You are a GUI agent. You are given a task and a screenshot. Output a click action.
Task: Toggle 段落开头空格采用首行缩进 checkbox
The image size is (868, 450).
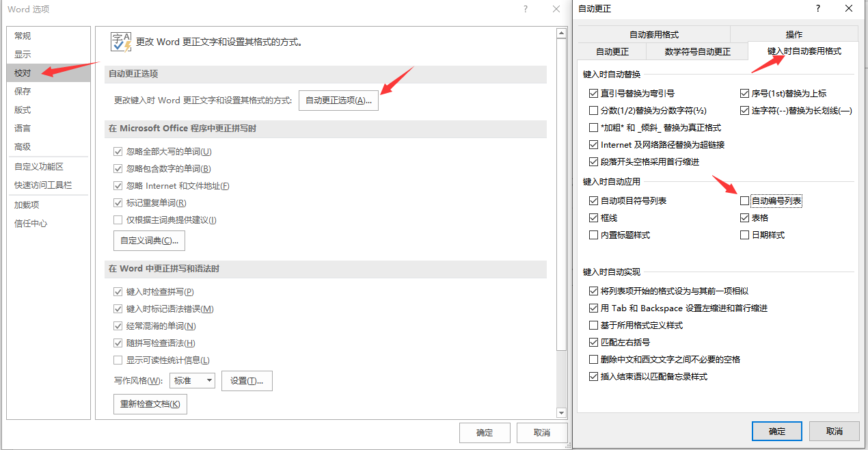click(x=593, y=161)
